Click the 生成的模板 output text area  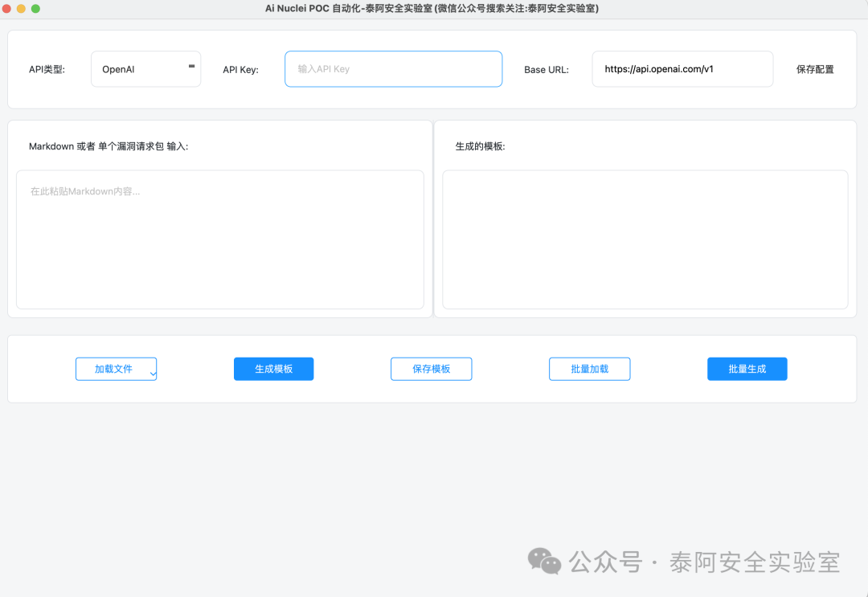[x=645, y=239]
